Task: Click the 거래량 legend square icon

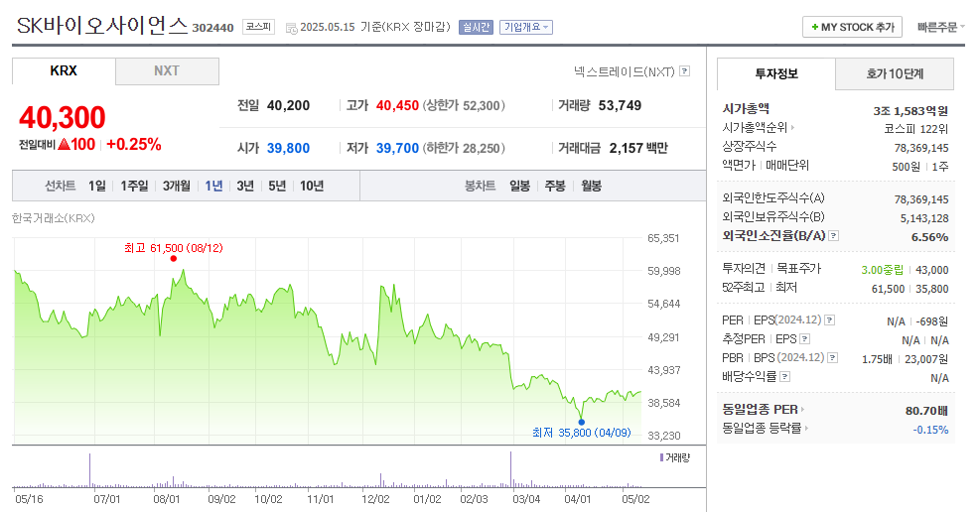Action: point(661,457)
